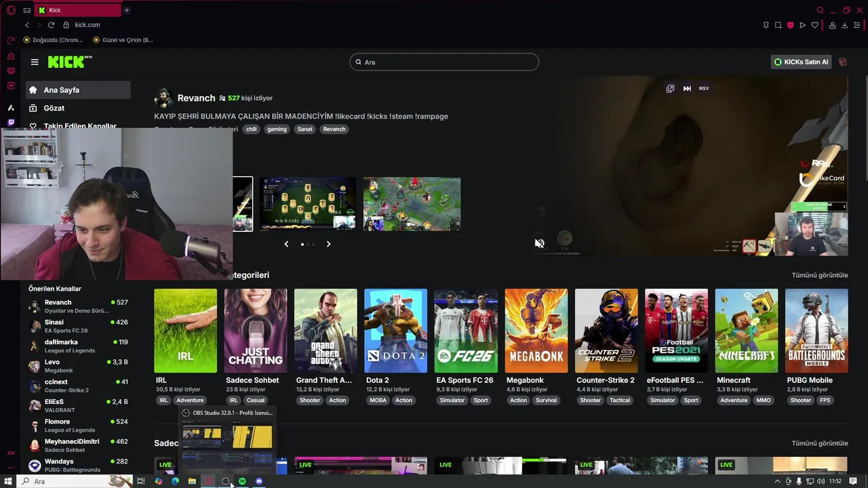Open the FC football lineup stream thumbnail

click(308, 204)
